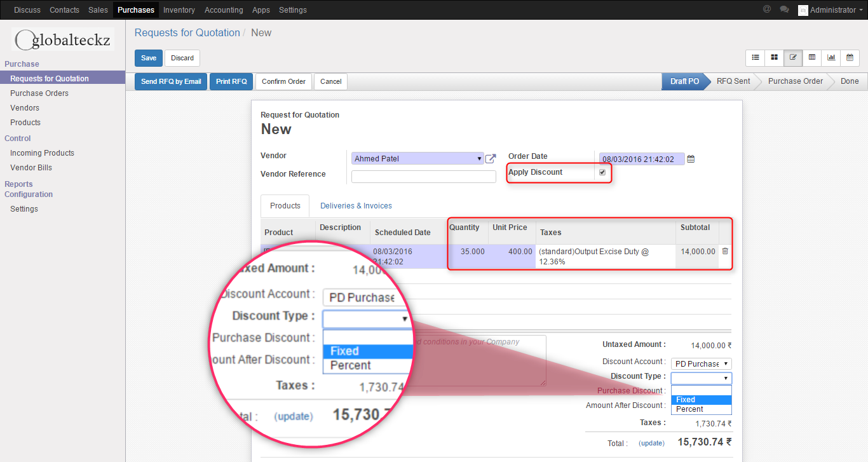The height and width of the screenshot is (462, 868).
Task: Click the Vendor Reference input field
Action: 423,177
